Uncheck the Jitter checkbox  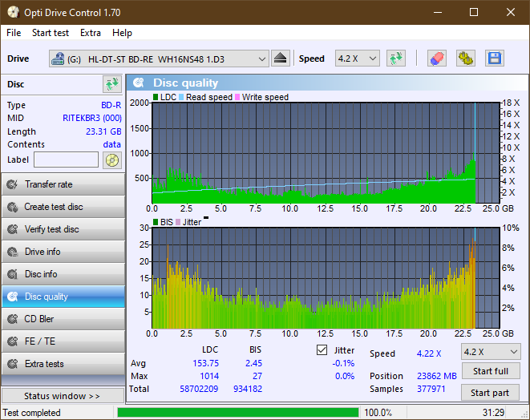(x=322, y=350)
